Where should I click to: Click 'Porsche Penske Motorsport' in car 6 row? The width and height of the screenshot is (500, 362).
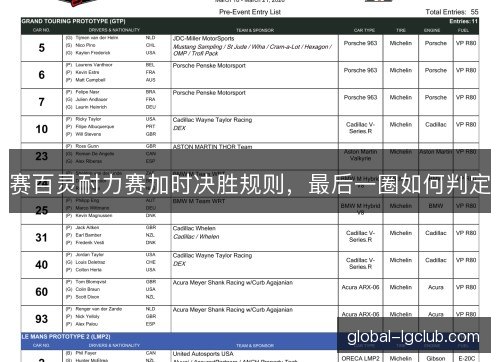coord(209,66)
